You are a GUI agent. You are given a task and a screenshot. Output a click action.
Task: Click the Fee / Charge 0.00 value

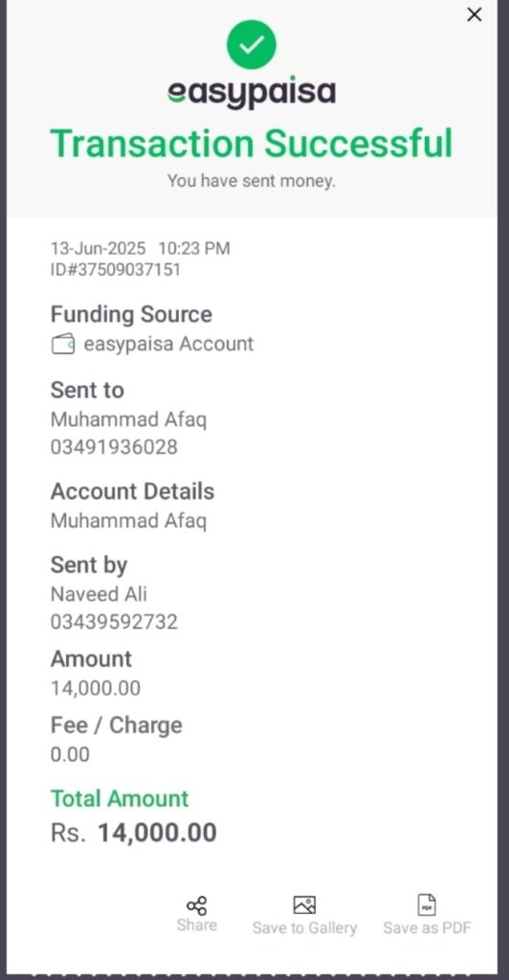coord(70,754)
